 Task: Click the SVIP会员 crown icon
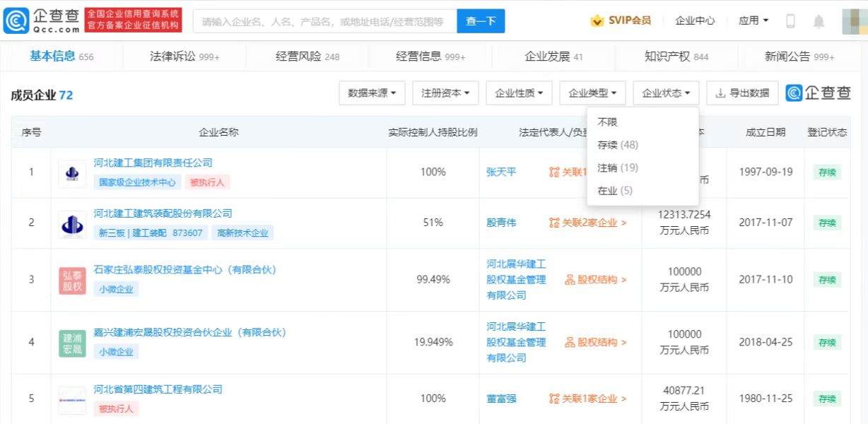597,20
